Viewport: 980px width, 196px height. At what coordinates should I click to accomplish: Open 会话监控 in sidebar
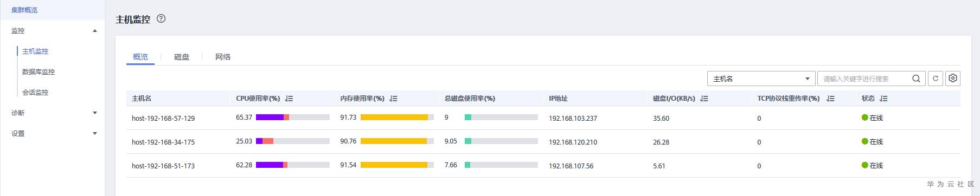(x=35, y=93)
